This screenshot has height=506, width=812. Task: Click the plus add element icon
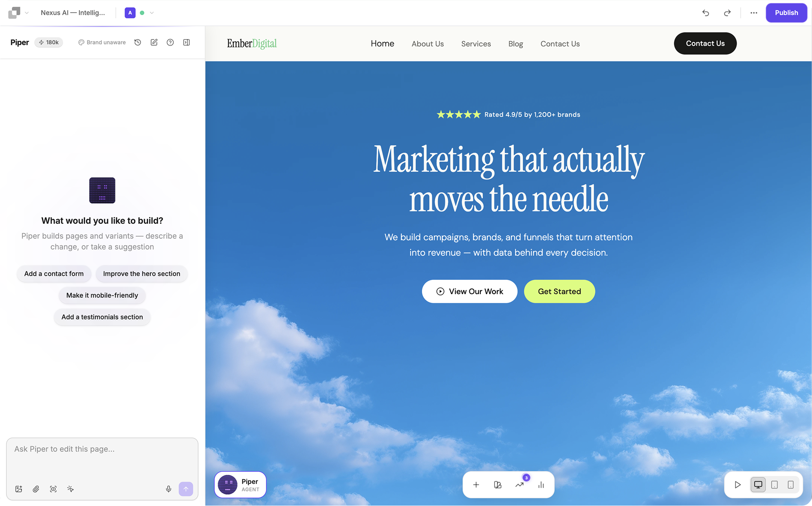[476, 485]
